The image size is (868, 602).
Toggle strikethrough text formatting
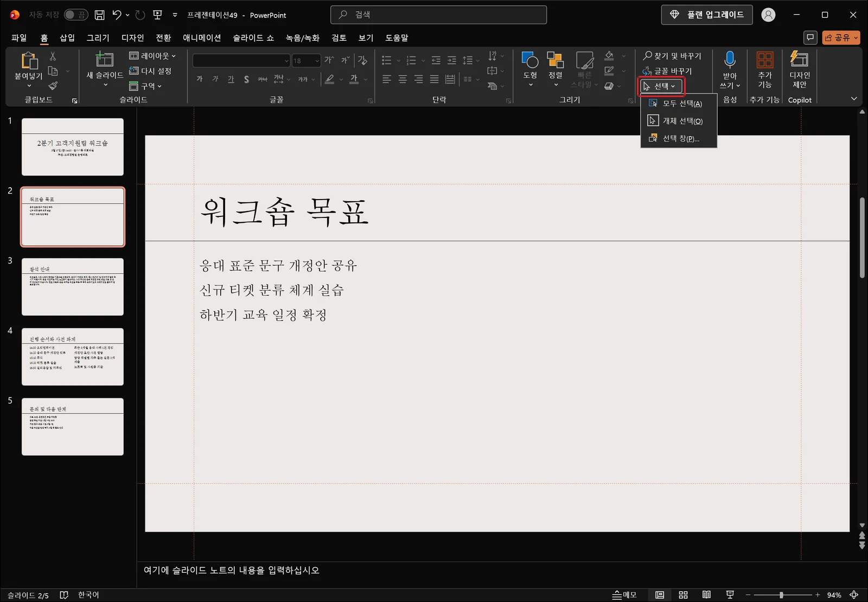pyautogui.click(x=263, y=79)
